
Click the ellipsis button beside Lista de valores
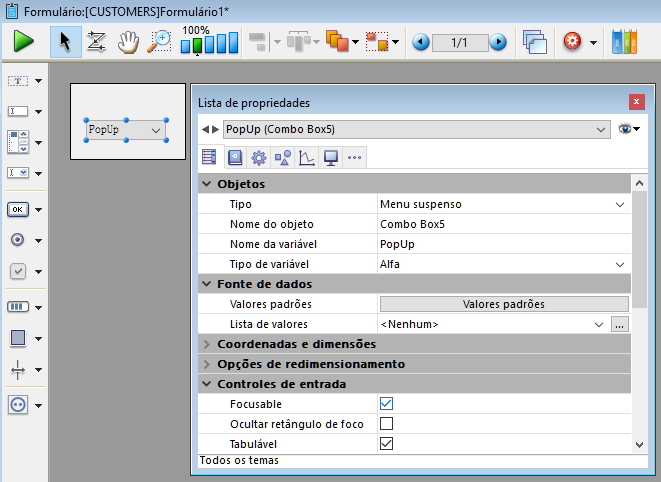coord(619,324)
